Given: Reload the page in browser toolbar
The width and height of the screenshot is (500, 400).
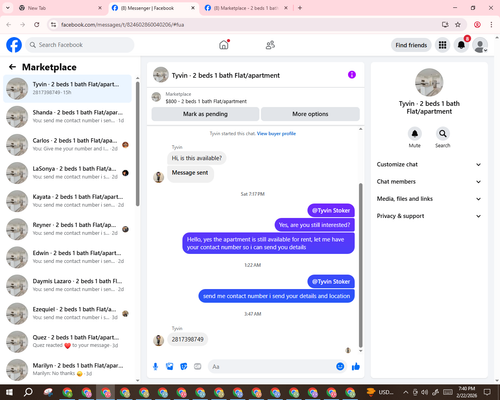Looking at the screenshot, I should [37, 25].
